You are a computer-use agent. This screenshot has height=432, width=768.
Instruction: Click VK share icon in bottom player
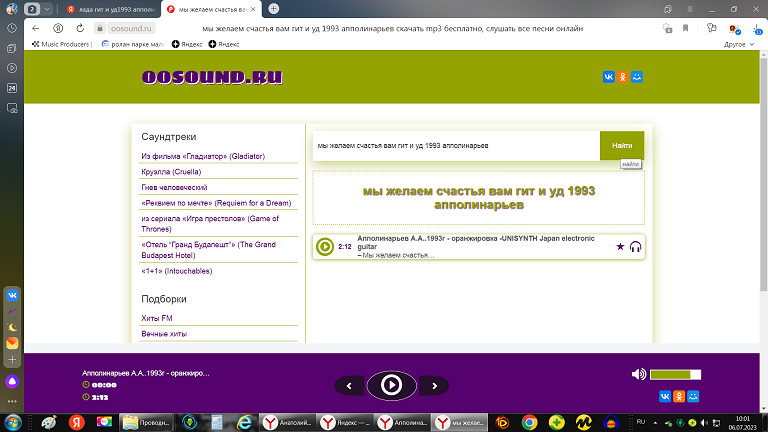tap(665, 396)
